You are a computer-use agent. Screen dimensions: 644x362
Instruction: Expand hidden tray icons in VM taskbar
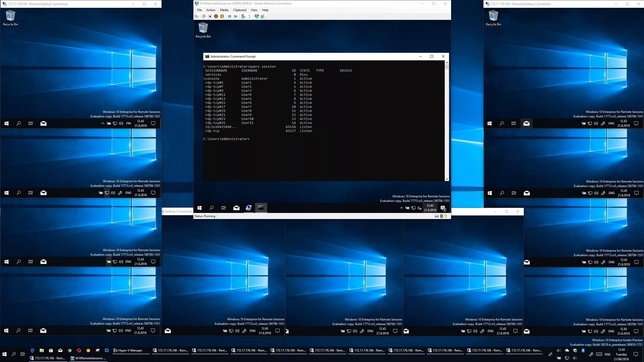click(401, 208)
